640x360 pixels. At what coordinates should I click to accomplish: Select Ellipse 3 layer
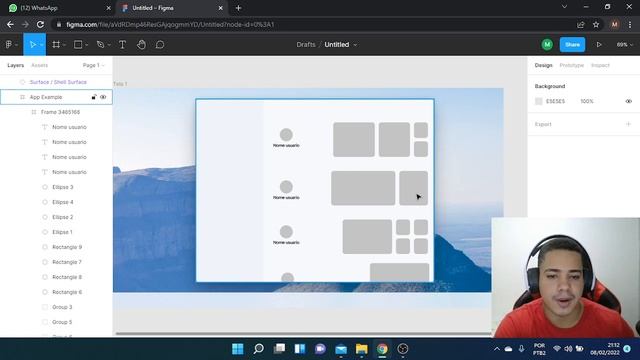(63, 187)
